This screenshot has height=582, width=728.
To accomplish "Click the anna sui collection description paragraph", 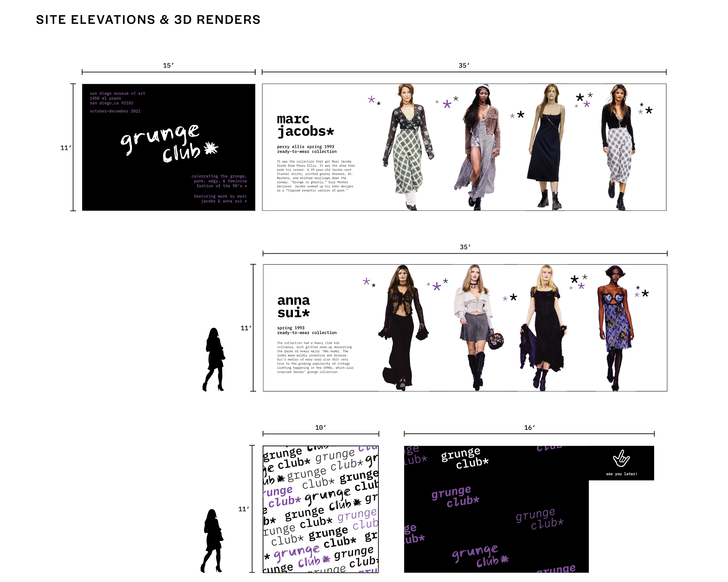I will pyautogui.click(x=315, y=357).
